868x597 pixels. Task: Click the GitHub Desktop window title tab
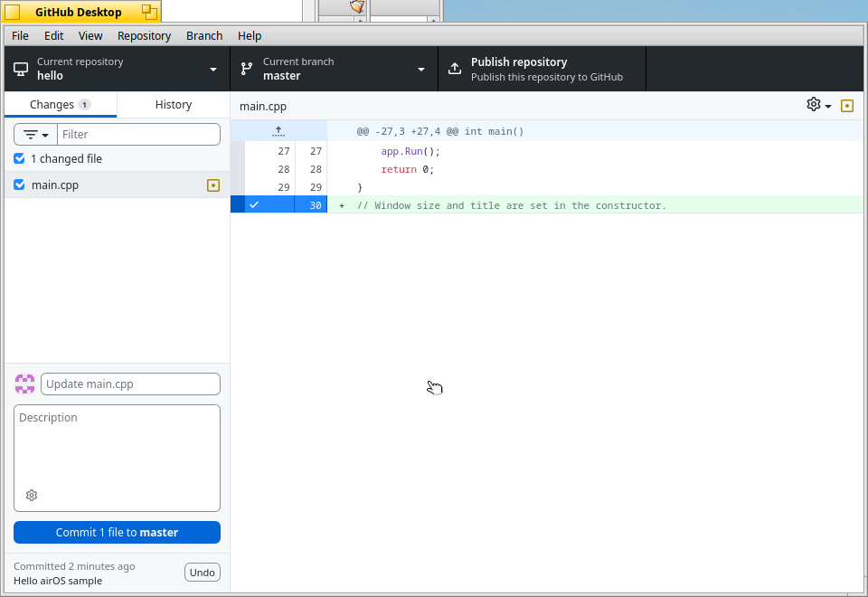click(x=79, y=12)
